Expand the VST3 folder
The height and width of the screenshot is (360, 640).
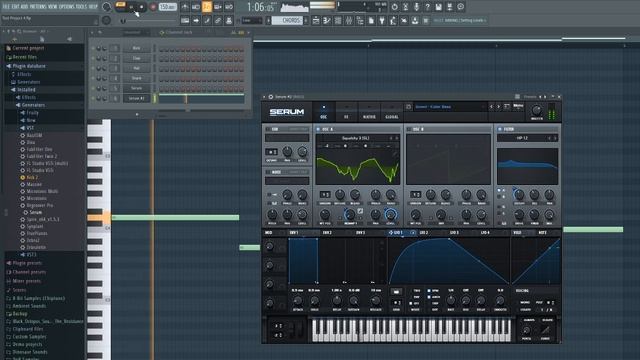coord(31,255)
